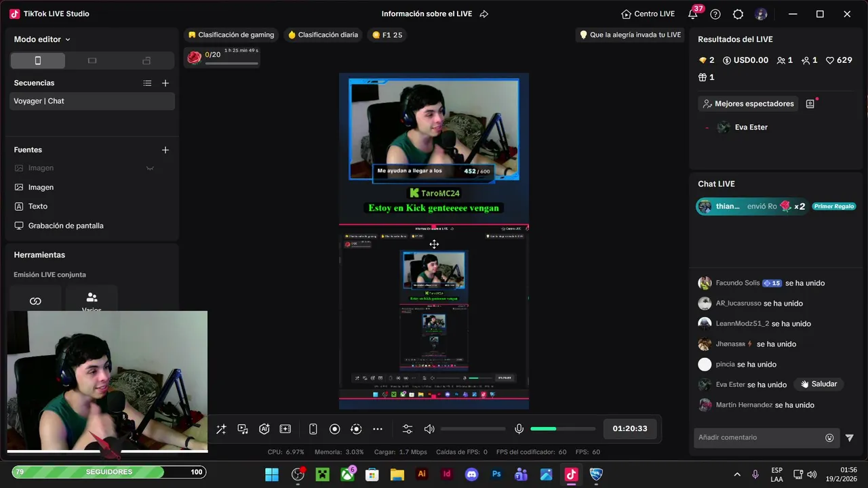Open the settings gear icon
The height and width of the screenshot is (488, 868).
click(x=738, y=14)
